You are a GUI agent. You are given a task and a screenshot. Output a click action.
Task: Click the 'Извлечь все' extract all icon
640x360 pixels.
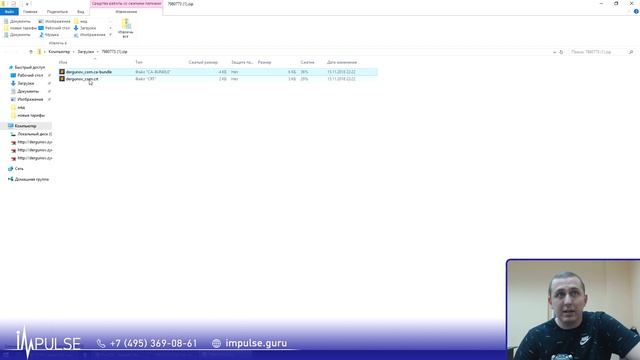pyautogui.click(x=126, y=24)
